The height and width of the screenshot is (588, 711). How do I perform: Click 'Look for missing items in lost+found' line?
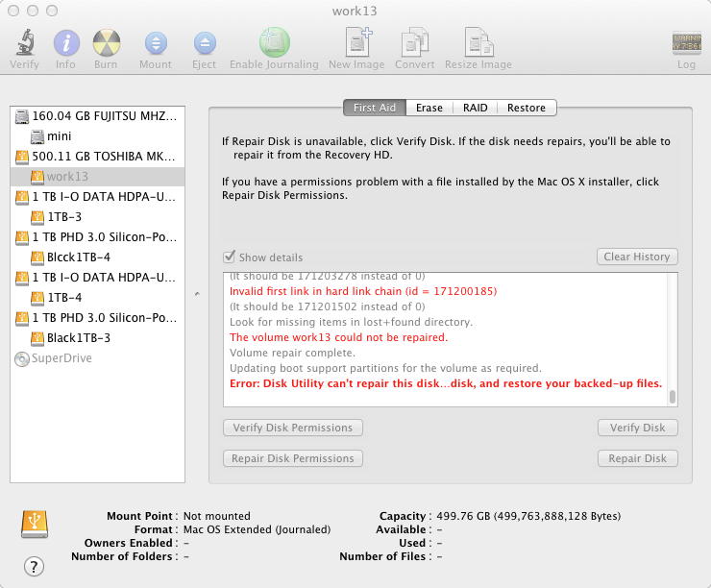[351, 322]
